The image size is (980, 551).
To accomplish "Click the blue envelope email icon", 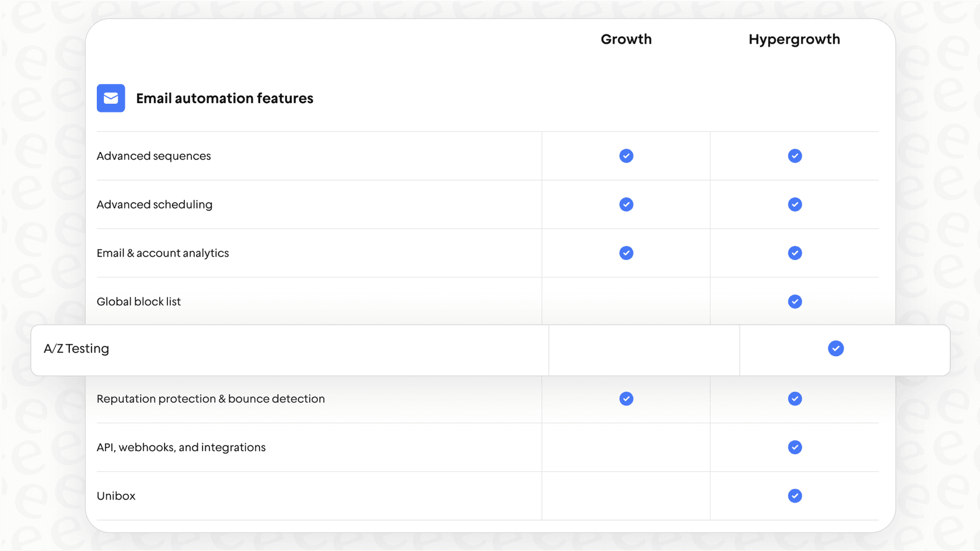I will click(111, 98).
